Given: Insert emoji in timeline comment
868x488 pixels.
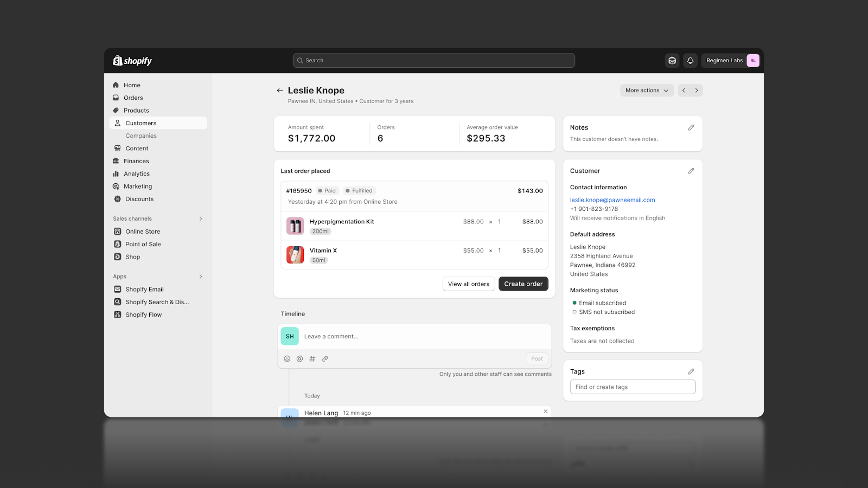Looking at the screenshot, I should 287,359.
